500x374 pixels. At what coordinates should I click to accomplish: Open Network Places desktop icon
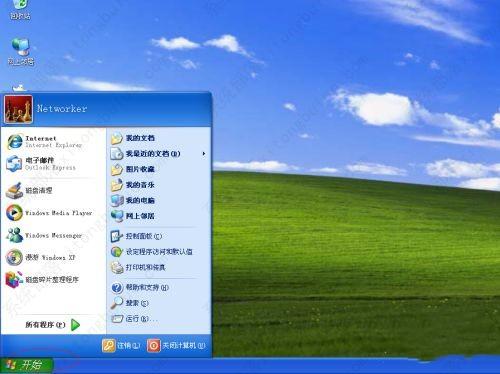[x=21, y=47]
